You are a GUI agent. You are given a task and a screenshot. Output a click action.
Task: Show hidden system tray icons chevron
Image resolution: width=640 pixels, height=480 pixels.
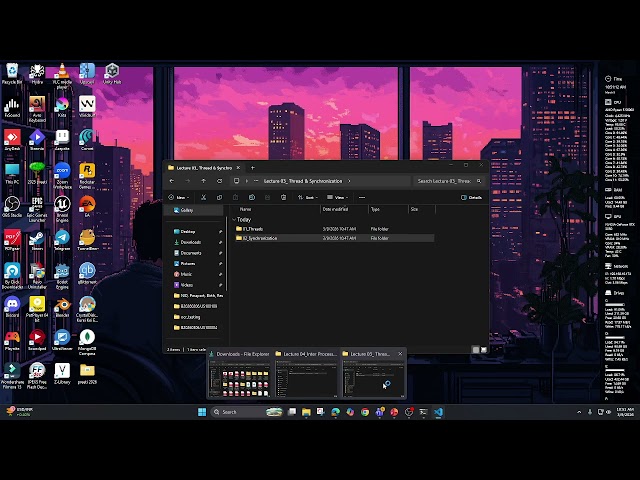coord(579,412)
